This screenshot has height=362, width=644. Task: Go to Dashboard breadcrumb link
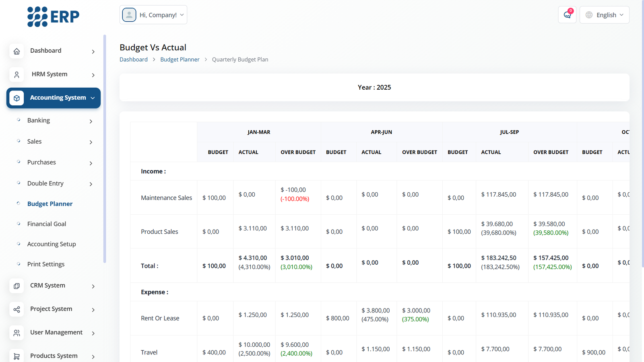click(x=134, y=60)
